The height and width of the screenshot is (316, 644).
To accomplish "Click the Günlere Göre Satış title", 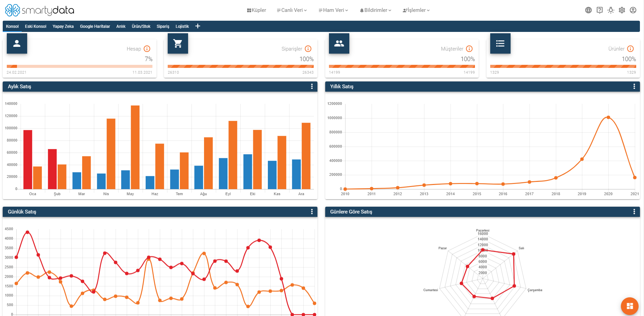I will pyautogui.click(x=351, y=212).
